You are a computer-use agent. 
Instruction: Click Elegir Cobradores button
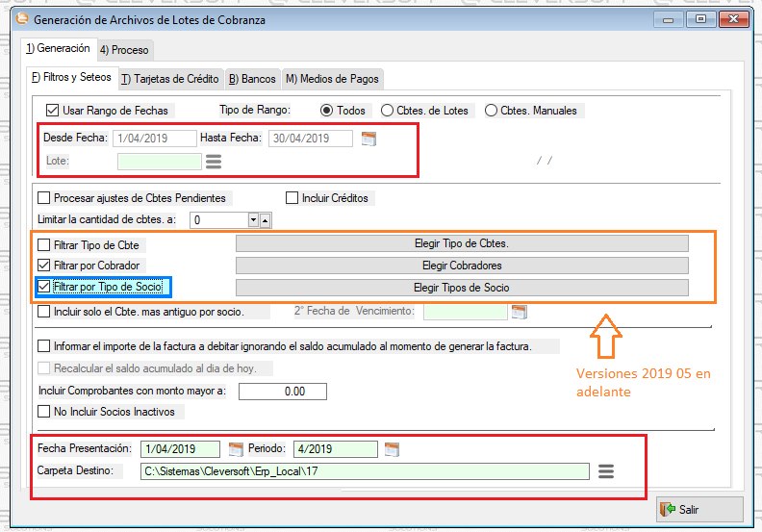(x=462, y=266)
